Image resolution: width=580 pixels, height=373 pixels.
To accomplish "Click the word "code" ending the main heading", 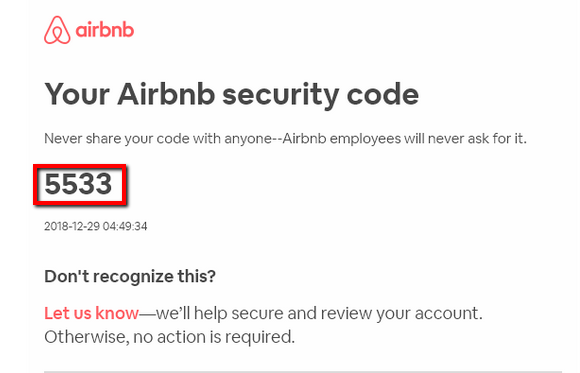I will 382,94.
